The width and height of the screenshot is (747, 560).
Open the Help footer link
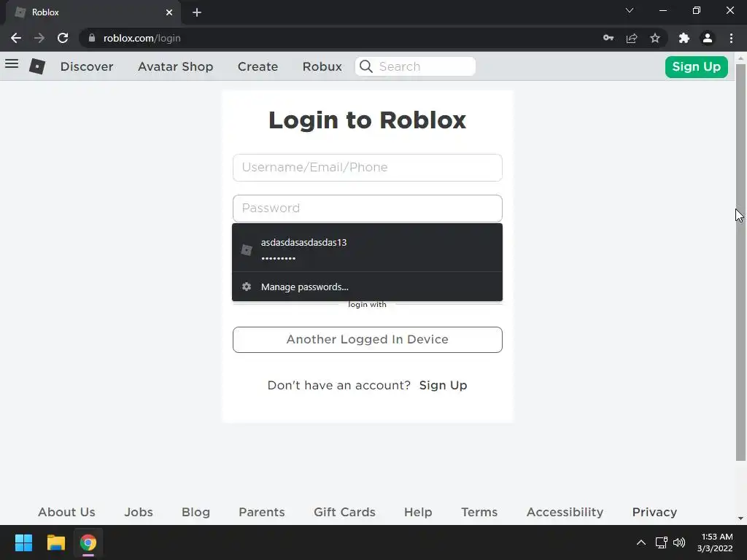pos(418,512)
